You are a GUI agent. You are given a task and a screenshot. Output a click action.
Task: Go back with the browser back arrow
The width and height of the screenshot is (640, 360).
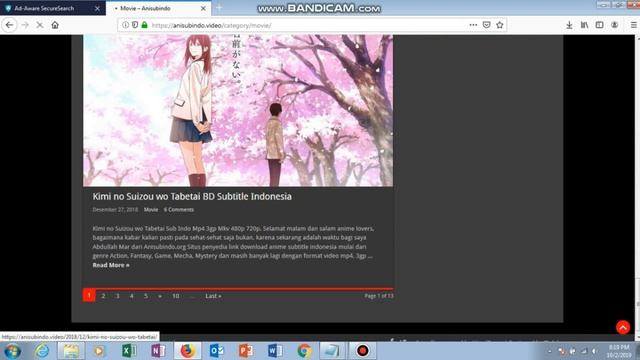[9, 25]
